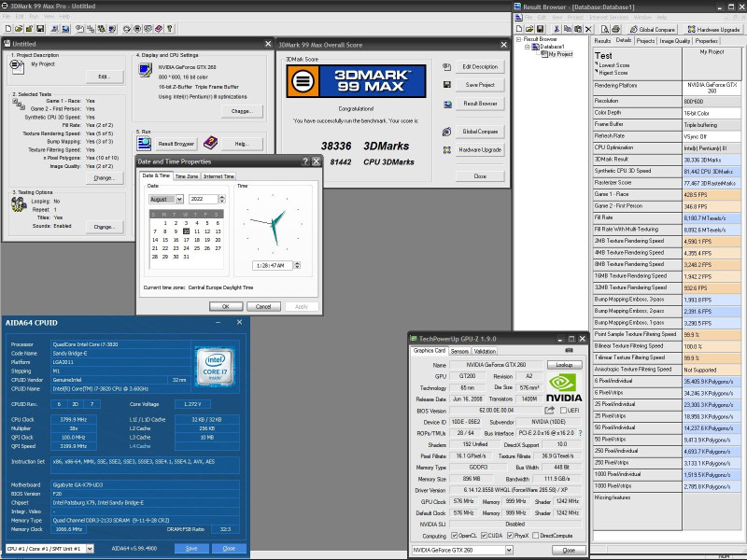
Task: Click the Result Browser icon in Run section
Action: tap(144, 143)
